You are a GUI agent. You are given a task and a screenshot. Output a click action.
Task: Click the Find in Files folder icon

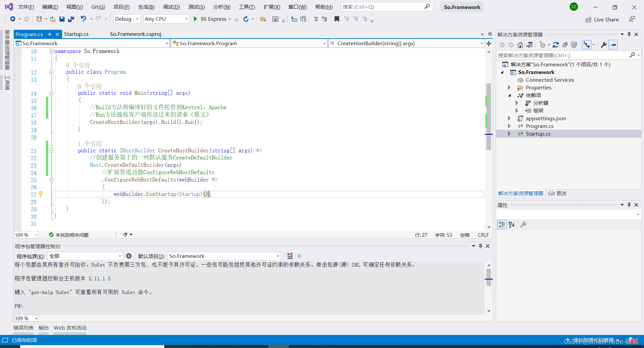[263, 19]
